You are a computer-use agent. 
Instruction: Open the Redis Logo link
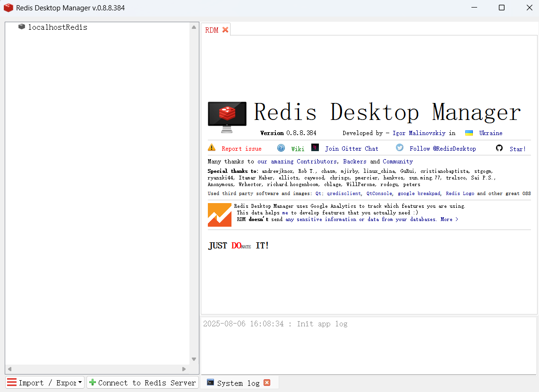click(460, 194)
